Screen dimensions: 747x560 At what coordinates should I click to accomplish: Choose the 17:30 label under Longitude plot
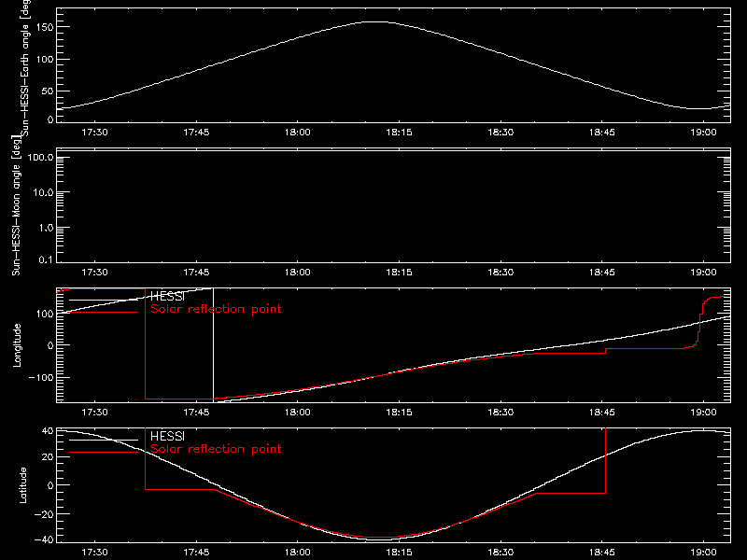click(x=94, y=413)
